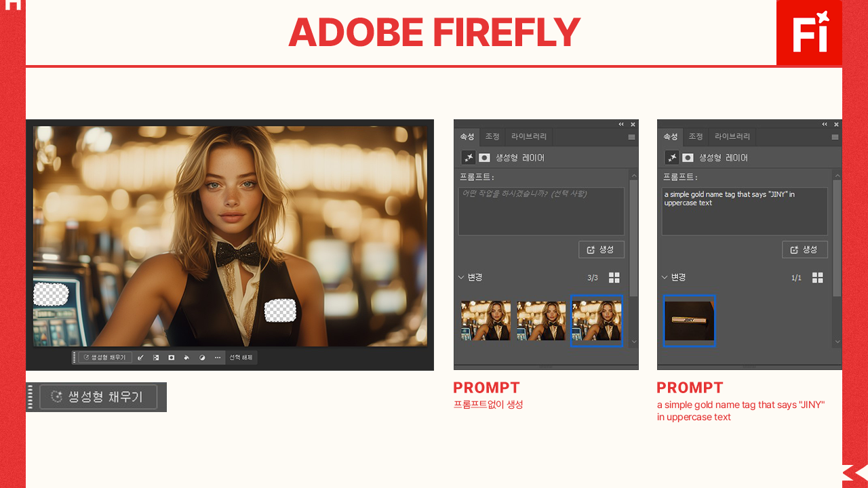Click the grid view icon beside 1/1
The height and width of the screenshot is (488, 868).
click(818, 278)
